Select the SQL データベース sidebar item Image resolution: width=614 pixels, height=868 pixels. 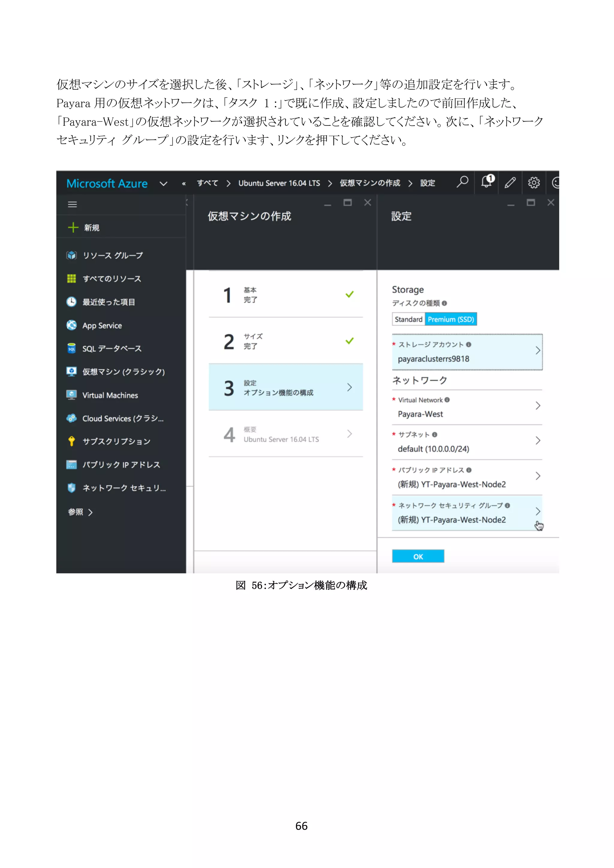tap(112, 349)
